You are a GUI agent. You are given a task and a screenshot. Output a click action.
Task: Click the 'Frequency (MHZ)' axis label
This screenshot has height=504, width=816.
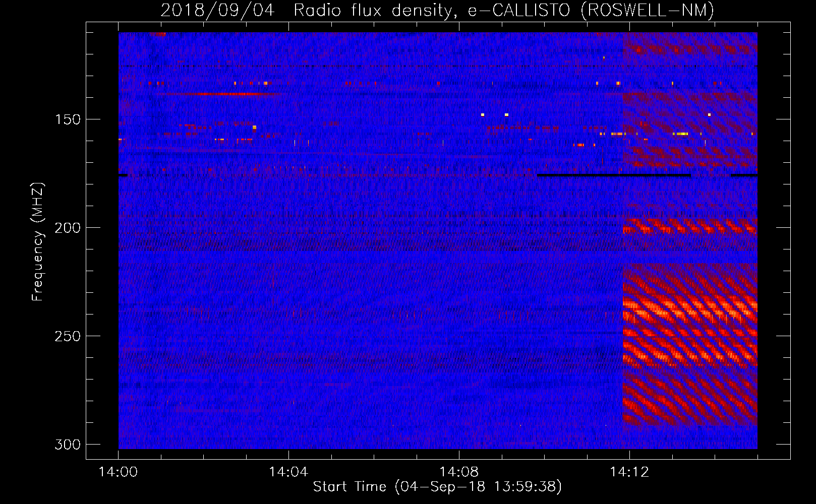coord(38,242)
